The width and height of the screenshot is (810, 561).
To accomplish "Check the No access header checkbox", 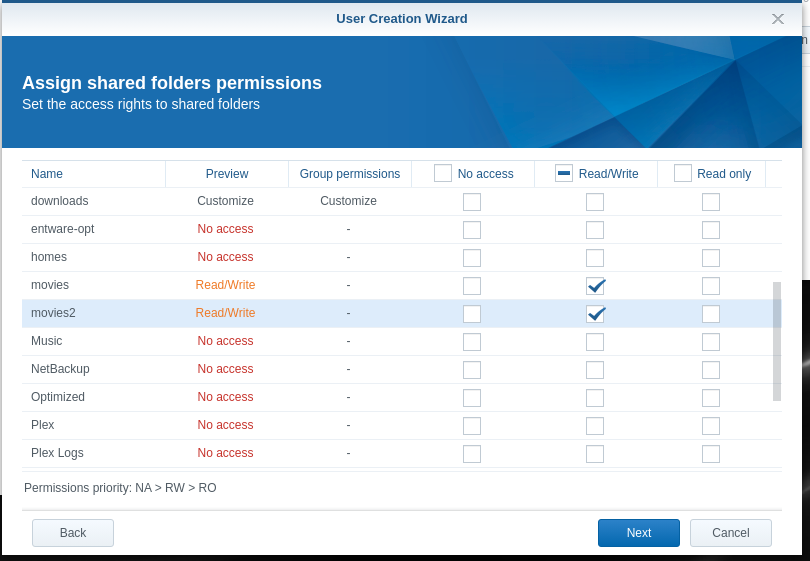I will (443, 173).
